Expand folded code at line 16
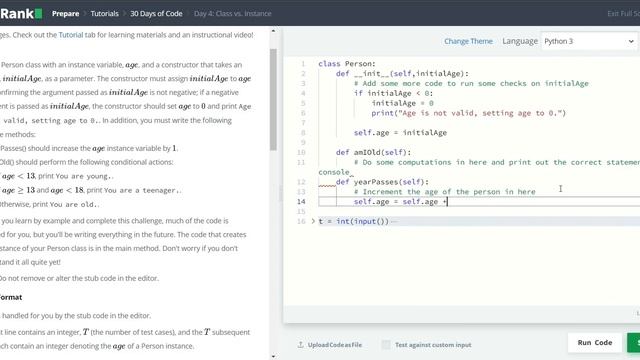Image resolution: width=640 pixels, height=360 pixels. 313,221
